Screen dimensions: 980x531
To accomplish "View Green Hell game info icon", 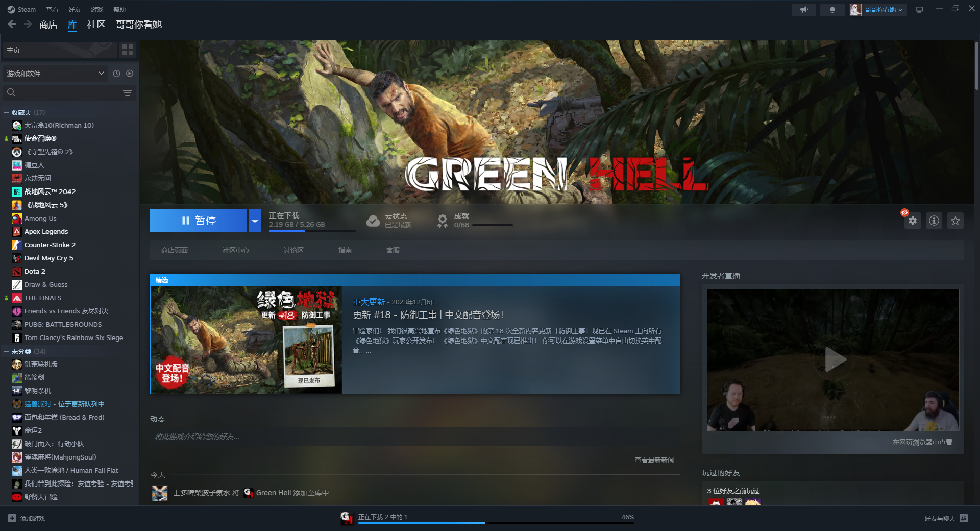I will [934, 221].
